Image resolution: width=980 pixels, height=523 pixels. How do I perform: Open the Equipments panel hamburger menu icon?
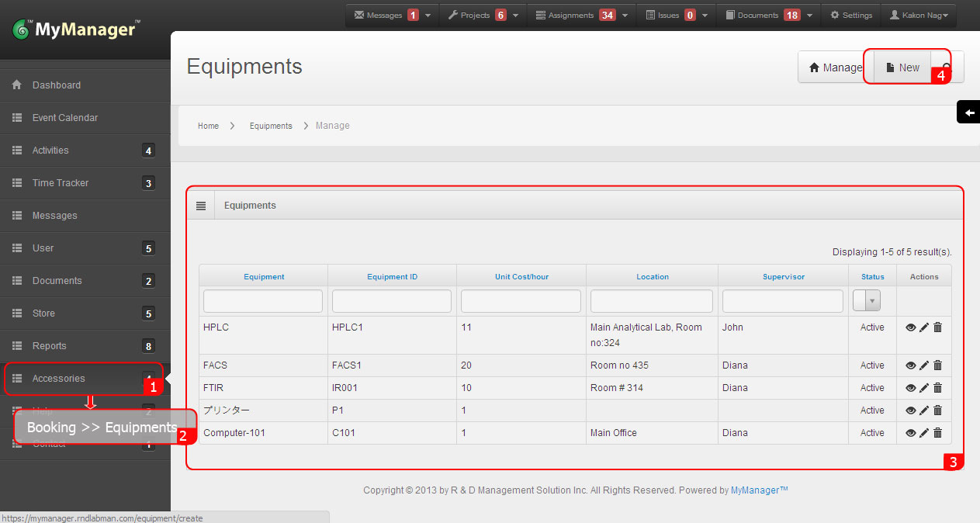[x=200, y=204]
